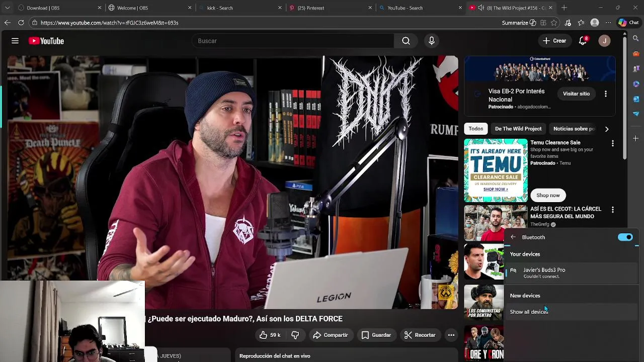Viewport: 644px width, 362px height.
Task: Click Crear button
Action: pos(554,41)
